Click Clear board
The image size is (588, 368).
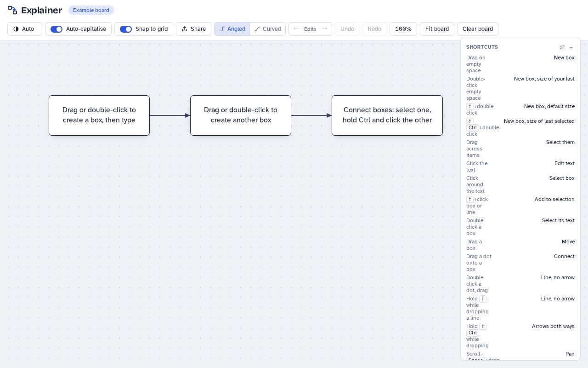click(478, 29)
